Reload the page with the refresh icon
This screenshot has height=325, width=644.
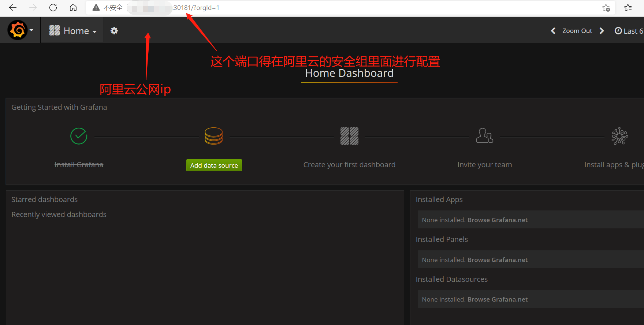click(x=53, y=7)
